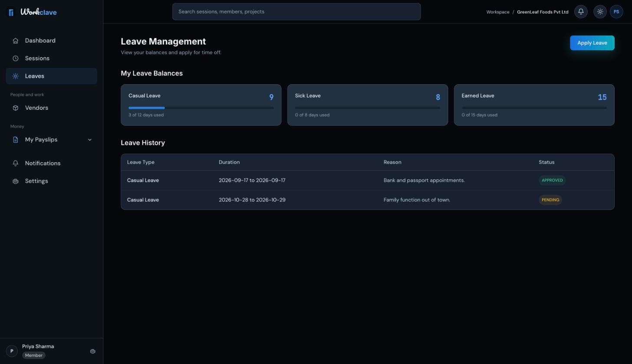Click the "3 of 12 days used" text
The image size is (632, 364).
point(146,115)
